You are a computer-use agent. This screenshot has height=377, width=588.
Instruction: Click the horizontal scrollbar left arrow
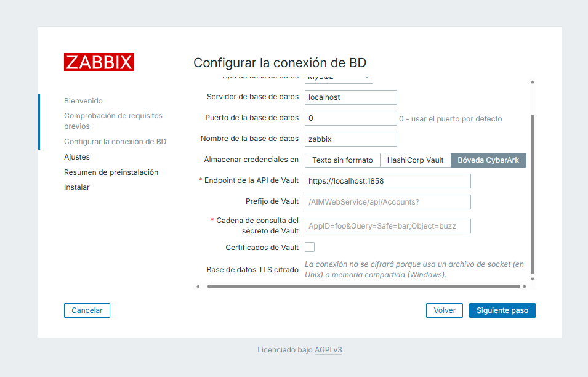[x=198, y=286]
